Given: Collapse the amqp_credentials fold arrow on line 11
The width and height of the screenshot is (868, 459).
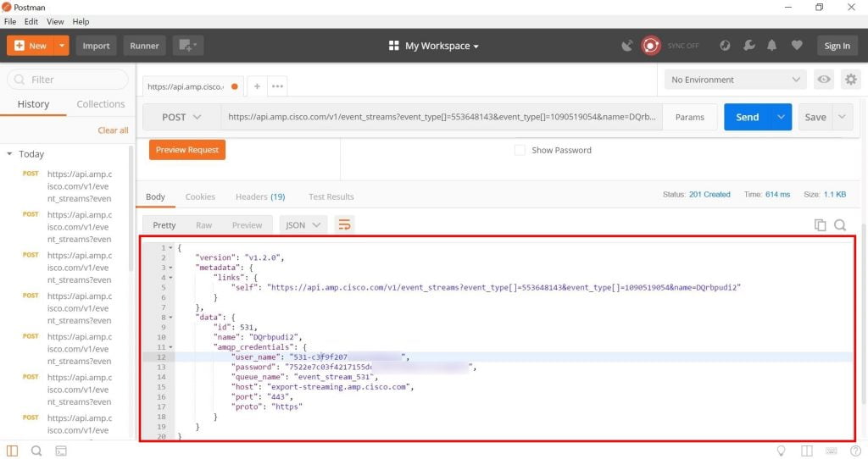Looking at the screenshot, I should tap(170, 347).
